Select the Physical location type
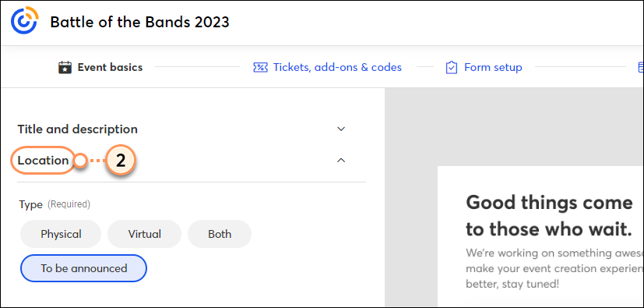The width and height of the screenshot is (644, 308). tap(61, 234)
